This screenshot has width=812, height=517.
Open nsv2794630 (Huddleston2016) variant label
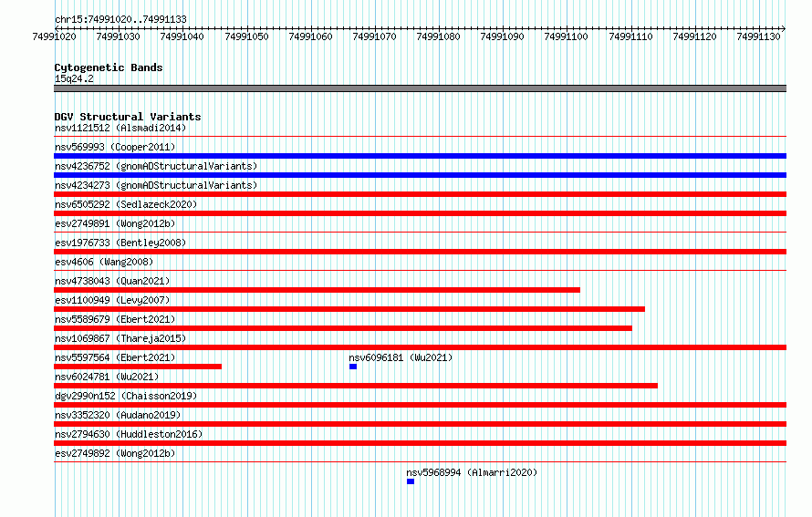coord(129,434)
